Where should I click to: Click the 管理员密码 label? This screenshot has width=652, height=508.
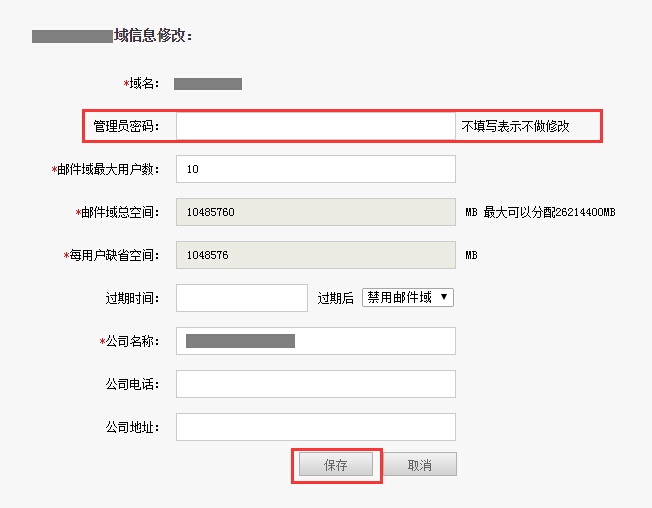(126, 127)
